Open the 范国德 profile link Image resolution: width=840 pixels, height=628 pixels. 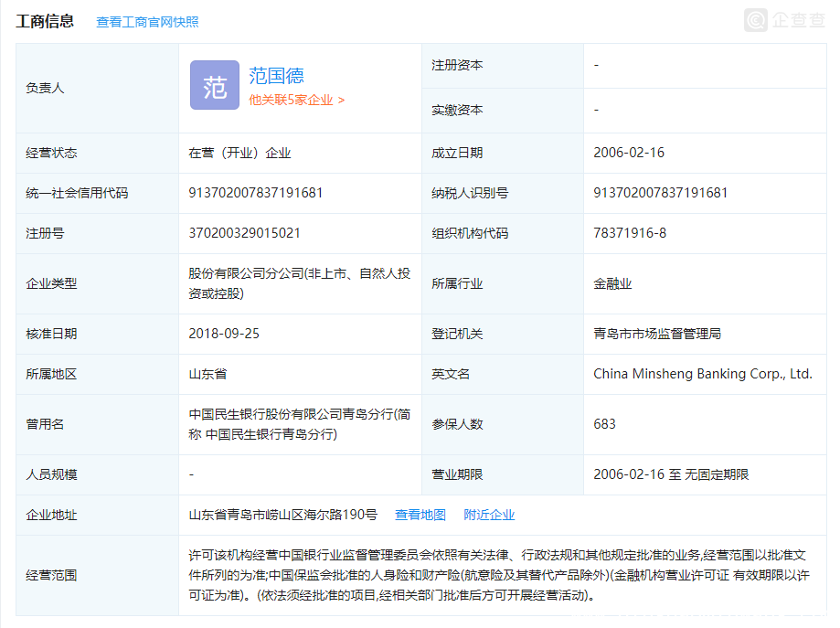click(276, 76)
